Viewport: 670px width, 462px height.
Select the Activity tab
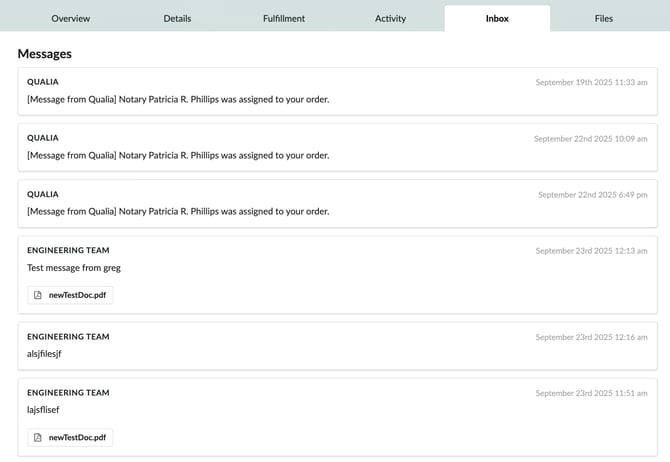pyautogui.click(x=390, y=18)
